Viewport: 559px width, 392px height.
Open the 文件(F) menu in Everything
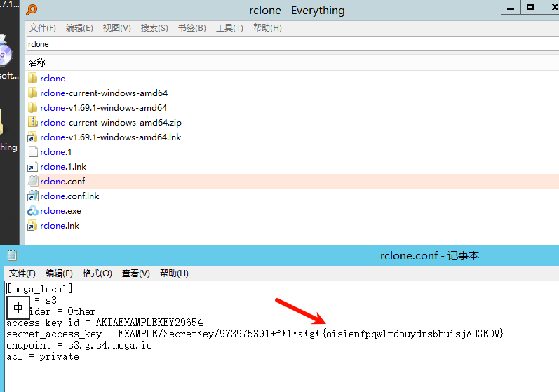(x=42, y=28)
